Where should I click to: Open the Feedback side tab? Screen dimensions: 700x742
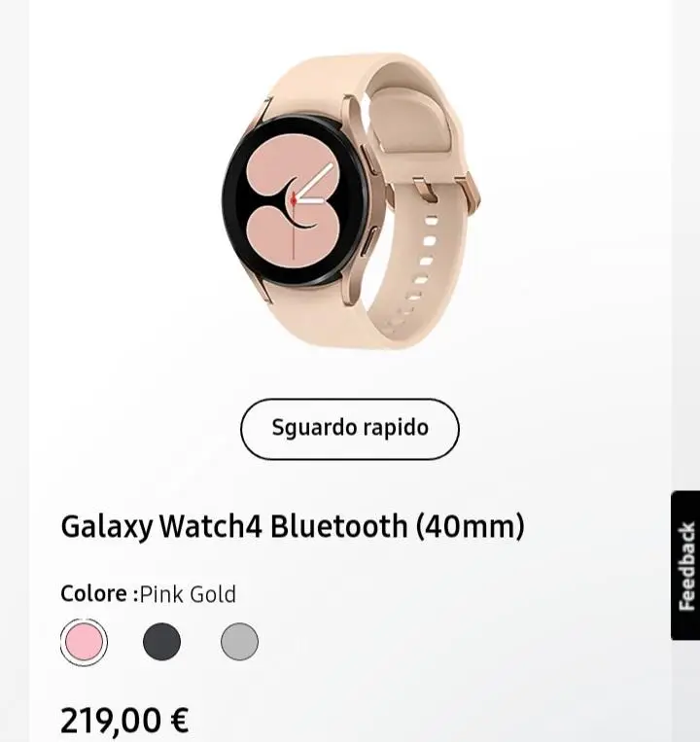tap(685, 565)
